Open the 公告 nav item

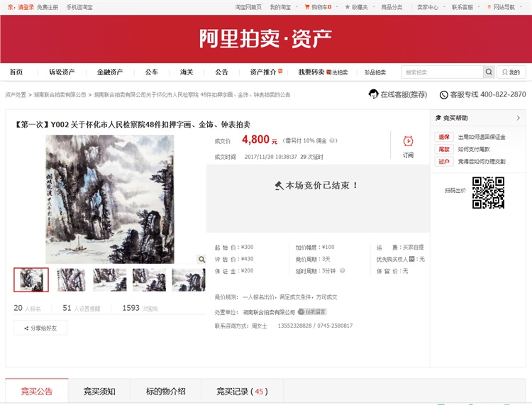click(x=221, y=72)
